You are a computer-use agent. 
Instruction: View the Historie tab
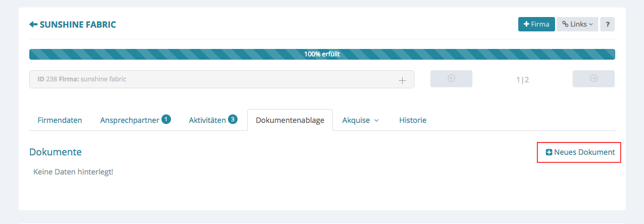(413, 120)
